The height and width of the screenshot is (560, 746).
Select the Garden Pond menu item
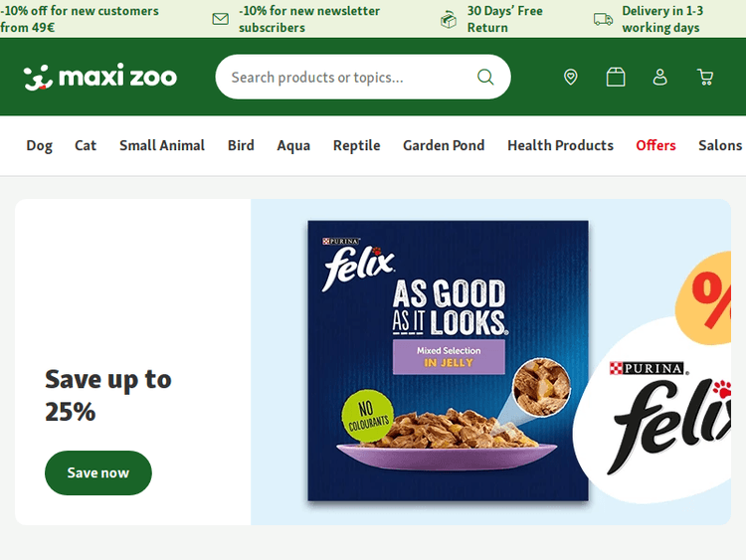444,145
